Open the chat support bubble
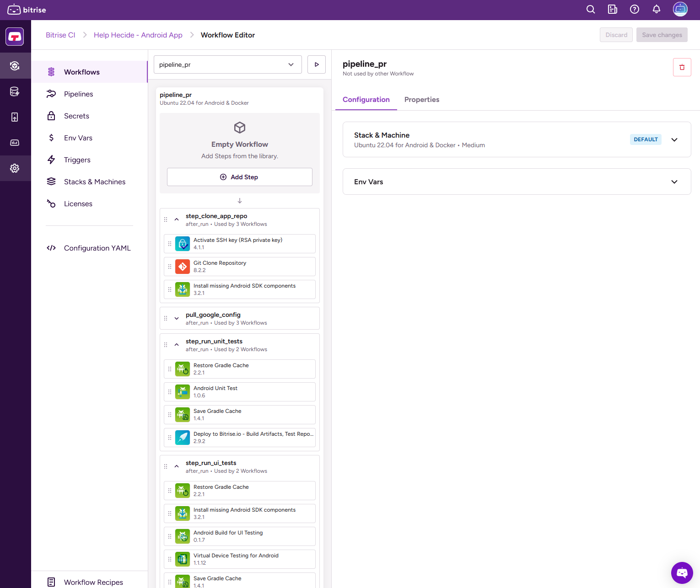 pyautogui.click(x=682, y=572)
